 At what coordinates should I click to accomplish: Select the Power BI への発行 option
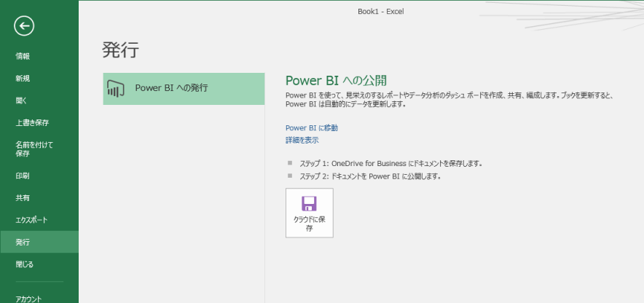[x=184, y=89]
